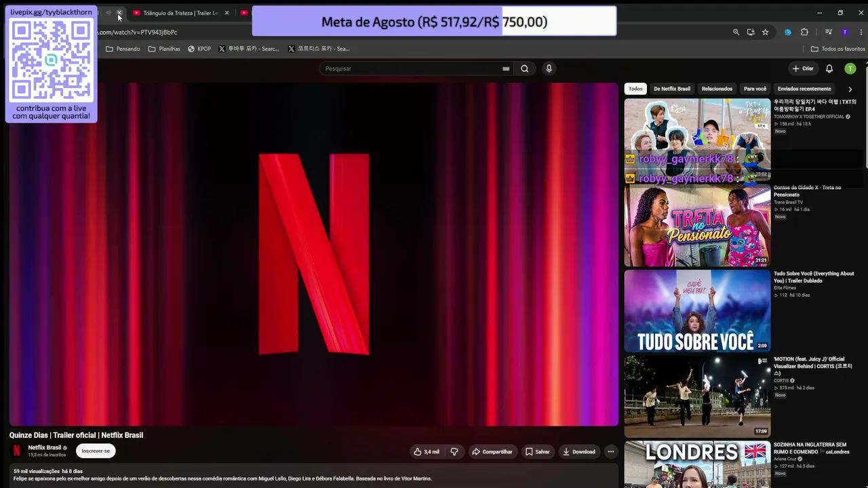Click the browser zoom magnifier icon
The height and width of the screenshot is (488, 868).
click(736, 32)
